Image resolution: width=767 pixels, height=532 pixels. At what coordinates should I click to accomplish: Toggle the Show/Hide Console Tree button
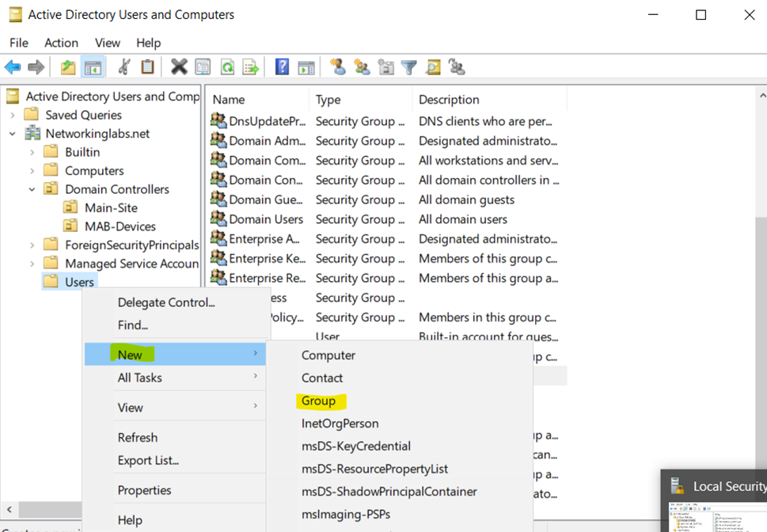(93, 67)
